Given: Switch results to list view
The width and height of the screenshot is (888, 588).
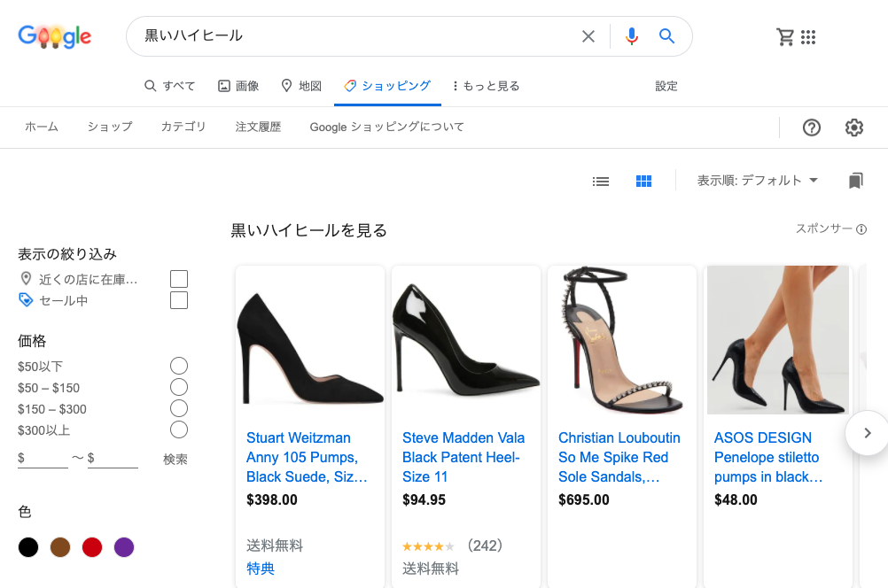Looking at the screenshot, I should click(x=601, y=181).
